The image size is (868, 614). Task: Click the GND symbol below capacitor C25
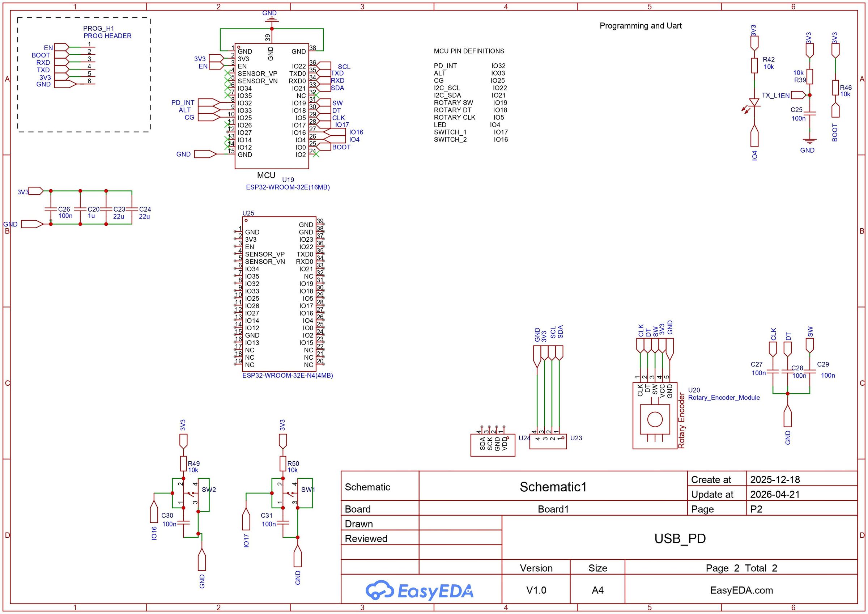pyautogui.click(x=809, y=141)
